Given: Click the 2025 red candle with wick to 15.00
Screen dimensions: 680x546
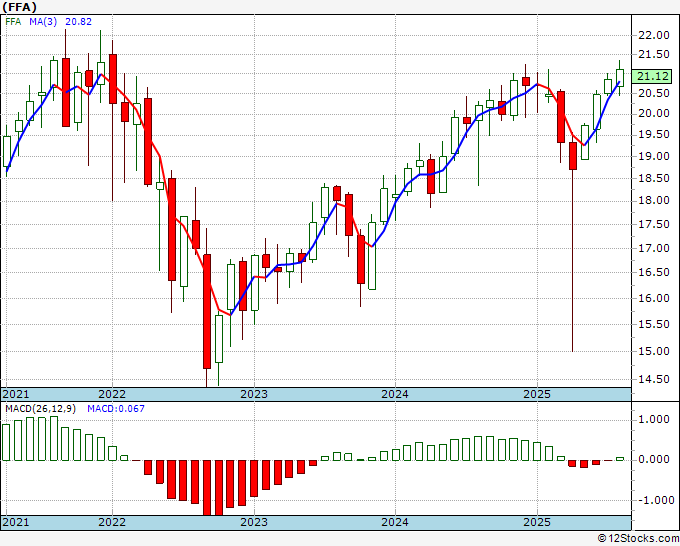Looking at the screenshot, I should pyautogui.click(x=573, y=156).
